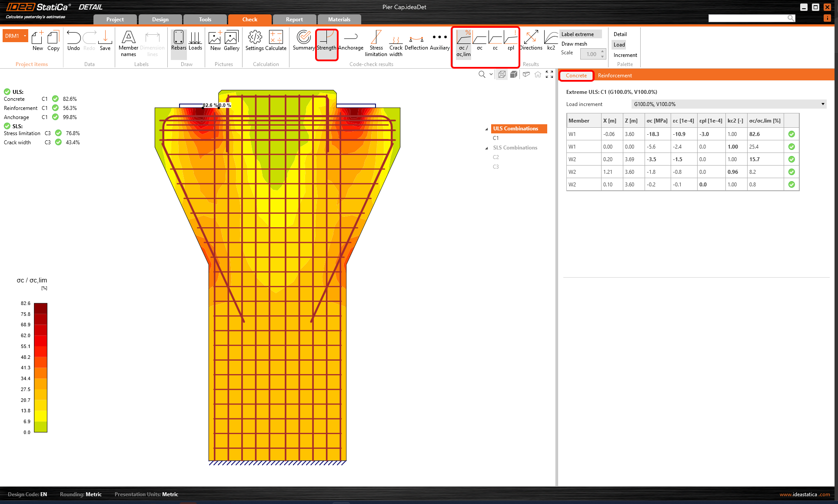Toggle the Label extreme option
Screen dimensions: 838x504
(x=578, y=34)
